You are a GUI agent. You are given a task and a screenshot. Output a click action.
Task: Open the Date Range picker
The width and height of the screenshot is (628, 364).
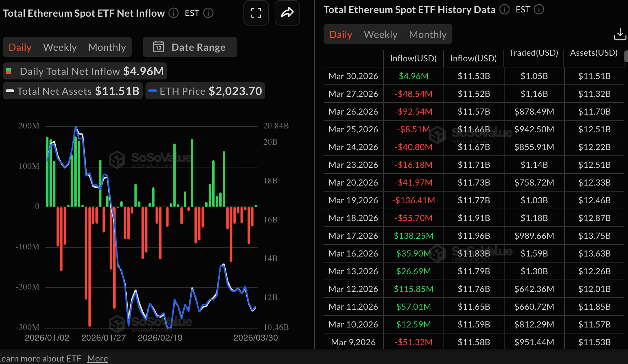190,47
